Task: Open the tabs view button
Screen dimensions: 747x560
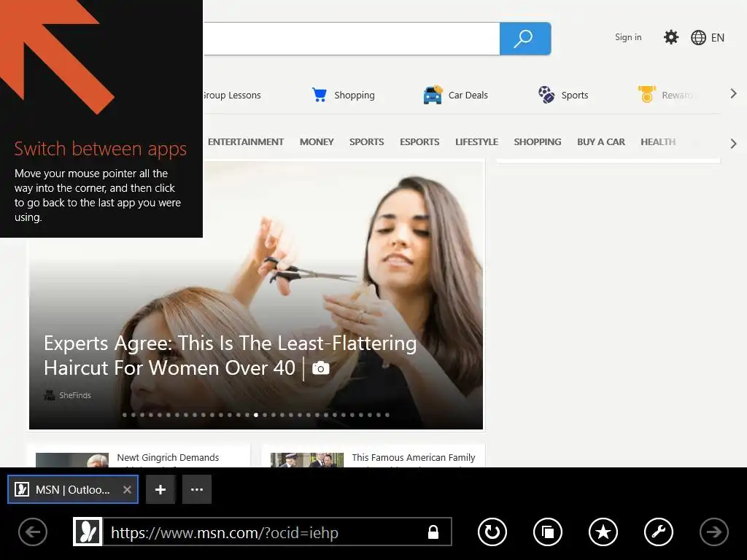Action: (548, 532)
